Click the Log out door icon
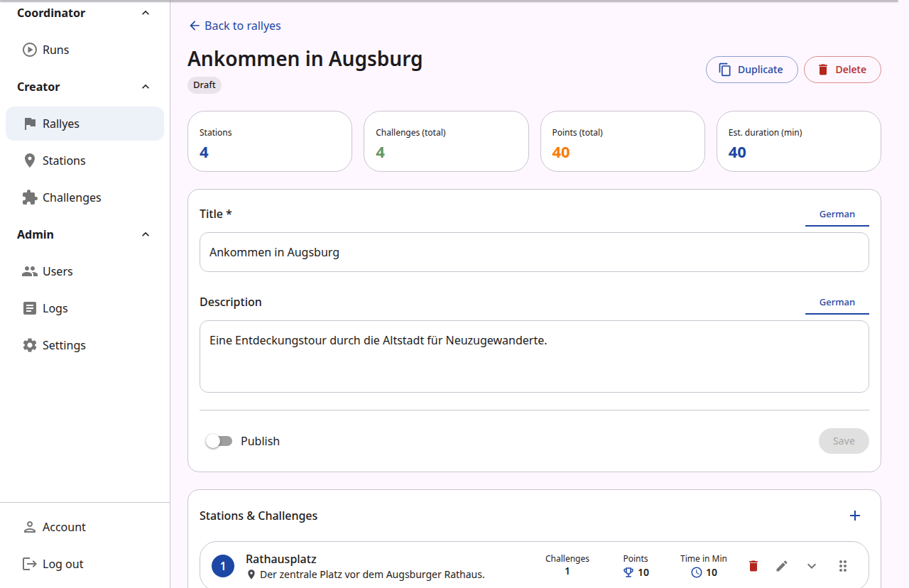The width and height of the screenshot is (909, 588). click(30, 564)
